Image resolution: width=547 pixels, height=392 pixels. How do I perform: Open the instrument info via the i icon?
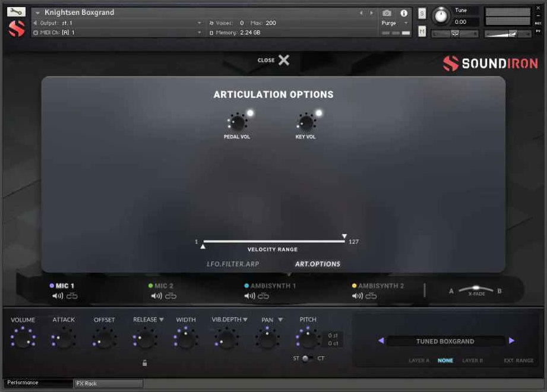(x=404, y=14)
